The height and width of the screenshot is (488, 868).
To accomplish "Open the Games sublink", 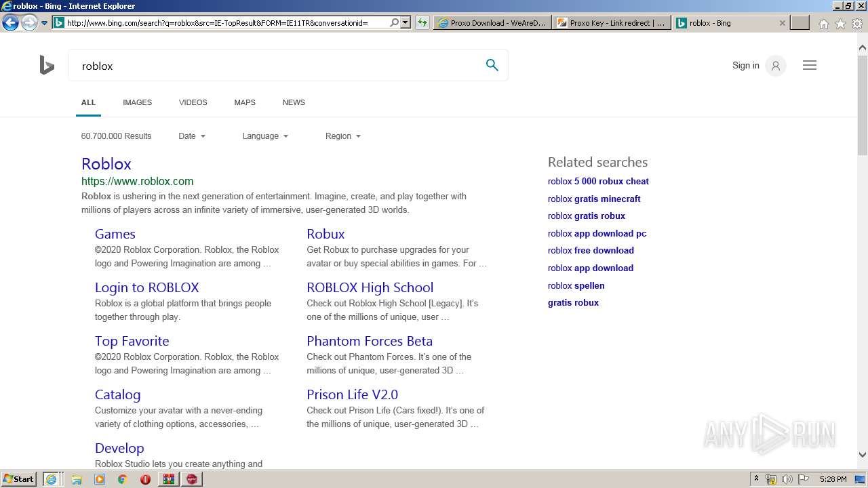I will (x=115, y=234).
